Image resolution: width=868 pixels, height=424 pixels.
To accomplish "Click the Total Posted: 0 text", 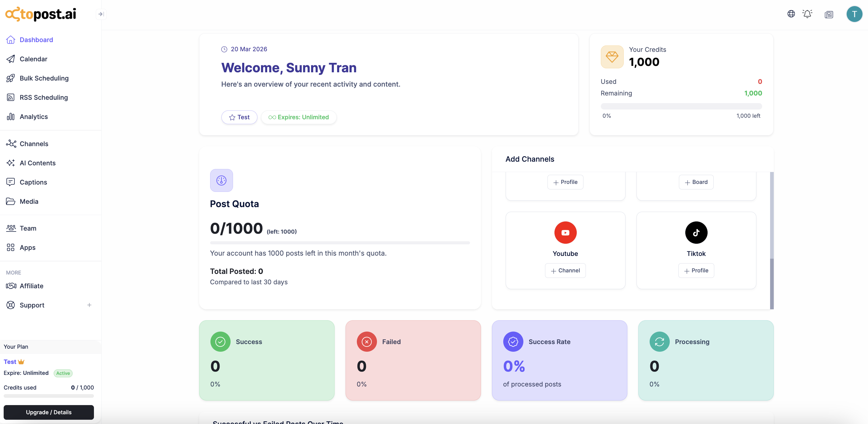I will coord(236,271).
